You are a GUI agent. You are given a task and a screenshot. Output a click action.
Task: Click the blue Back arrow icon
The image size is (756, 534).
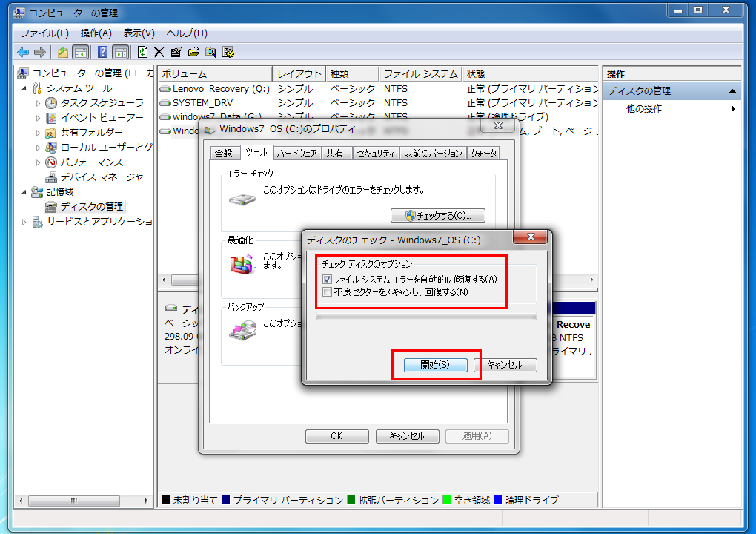(x=23, y=52)
